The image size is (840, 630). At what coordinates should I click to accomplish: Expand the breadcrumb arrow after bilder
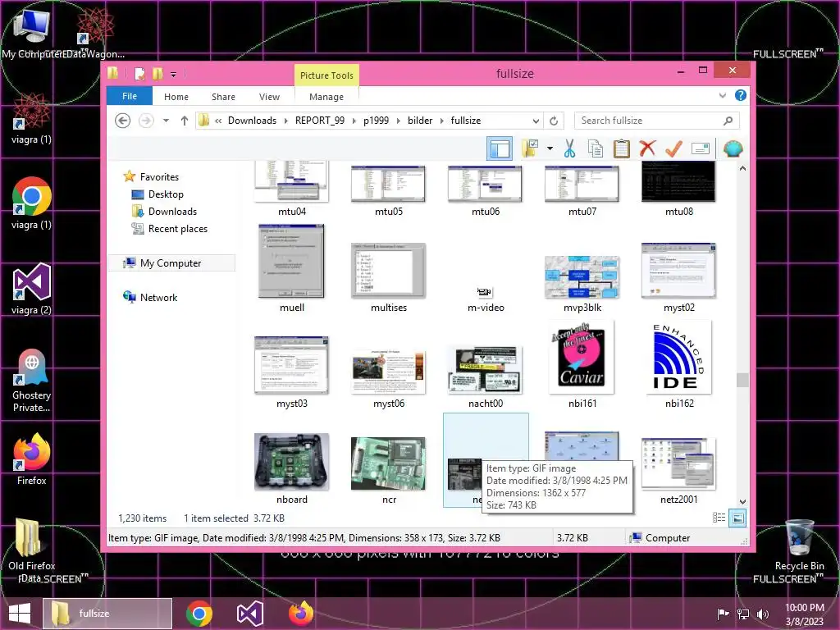(x=442, y=121)
